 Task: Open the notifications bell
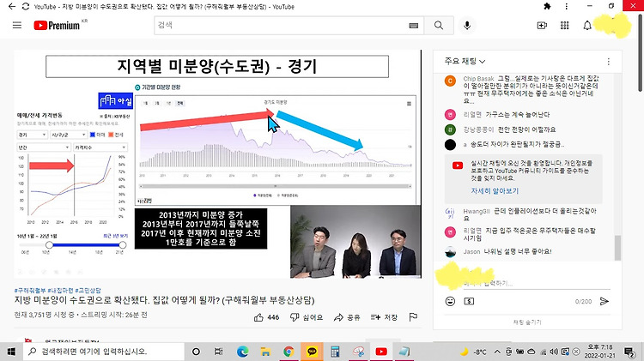click(587, 26)
